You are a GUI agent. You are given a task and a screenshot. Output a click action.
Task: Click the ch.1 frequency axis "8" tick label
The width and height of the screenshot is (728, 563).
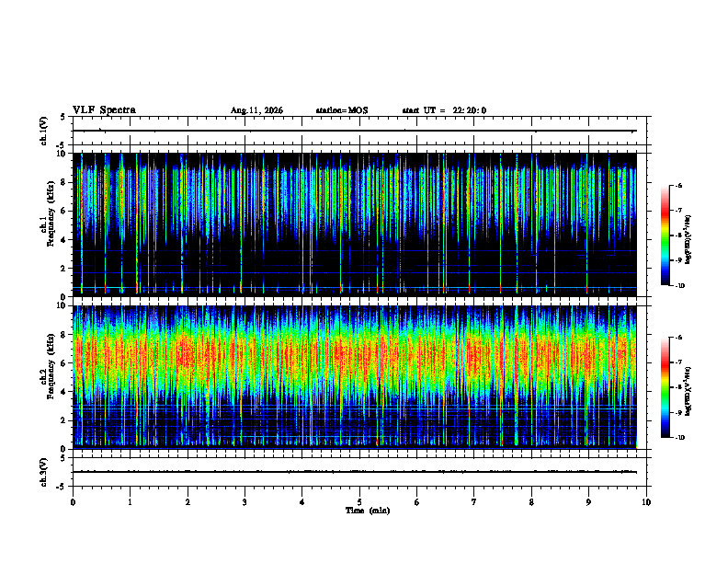pos(64,182)
